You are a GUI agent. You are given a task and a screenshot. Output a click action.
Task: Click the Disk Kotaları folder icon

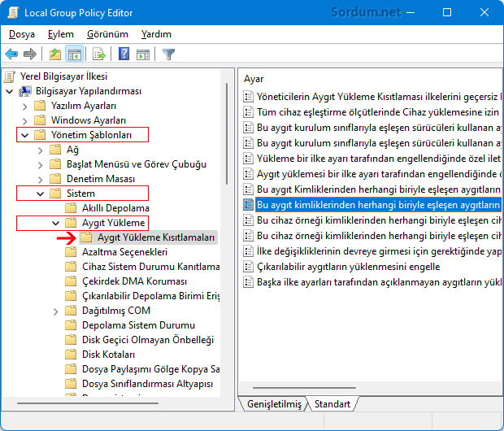pos(71,354)
